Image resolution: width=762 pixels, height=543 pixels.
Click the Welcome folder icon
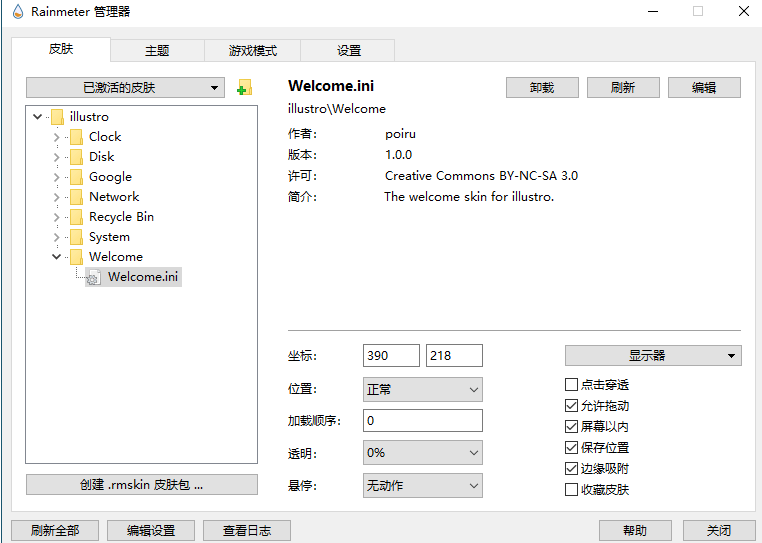click(76, 257)
